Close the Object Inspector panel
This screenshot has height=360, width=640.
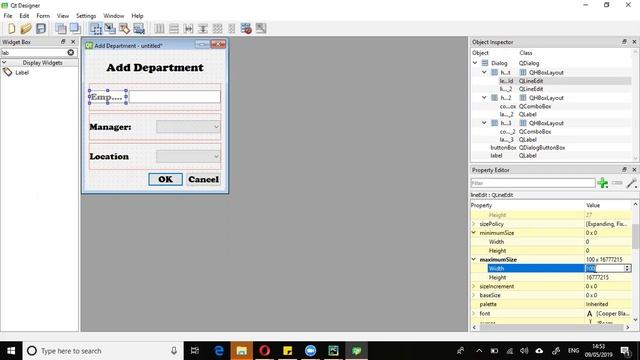634,42
